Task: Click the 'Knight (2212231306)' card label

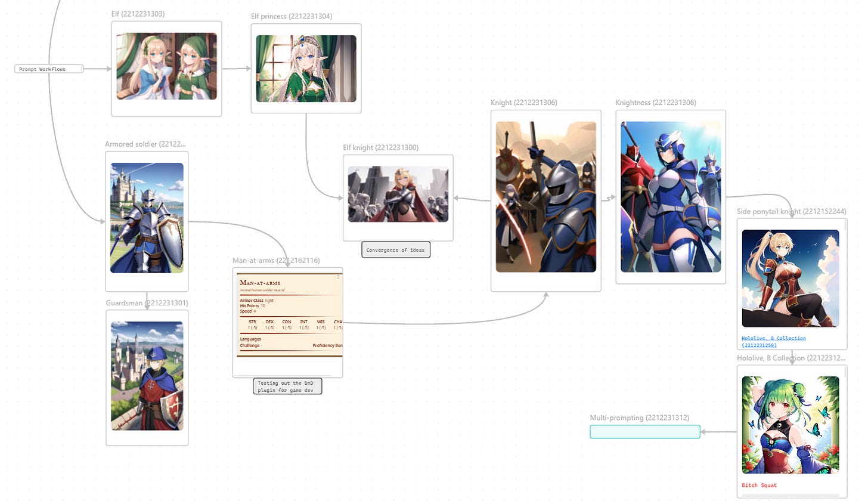Action: point(524,103)
